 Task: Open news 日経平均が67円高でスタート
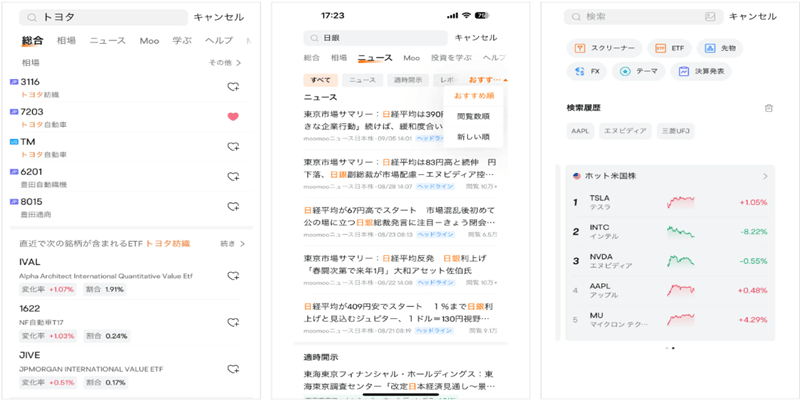point(401,222)
